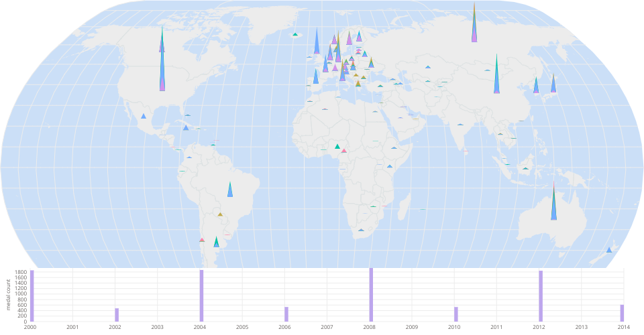Click the blue spike over Brazil
Viewport: 644px width, 335px height.
[x=230, y=191]
